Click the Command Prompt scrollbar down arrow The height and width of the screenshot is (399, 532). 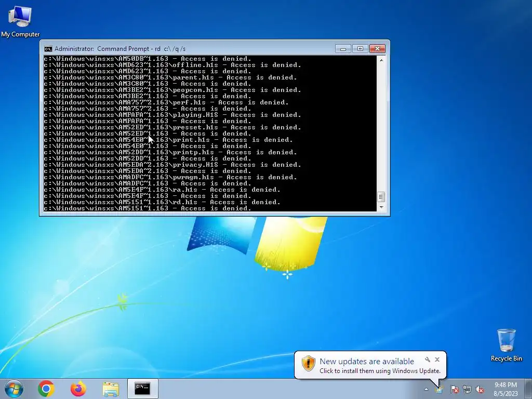tap(381, 207)
